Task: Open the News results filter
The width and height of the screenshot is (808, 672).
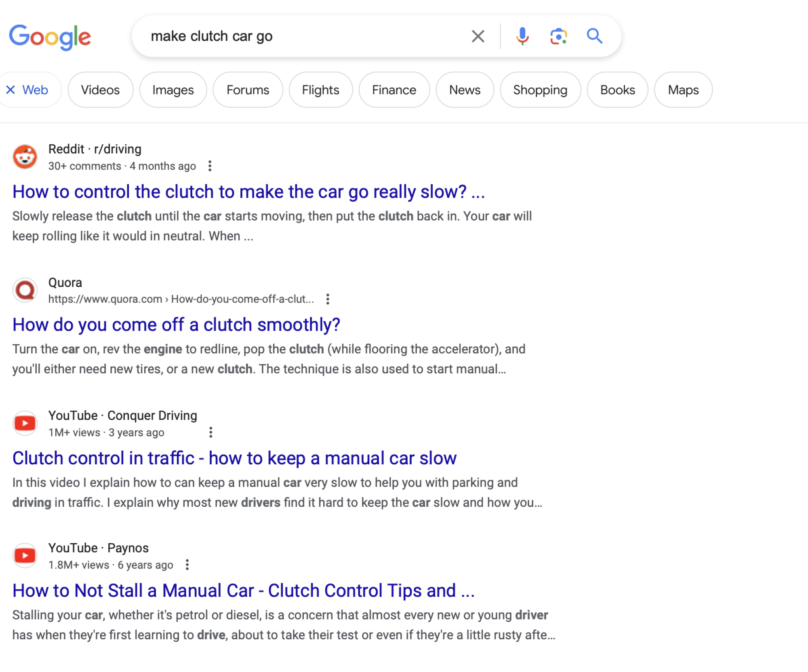Action: [x=465, y=90]
